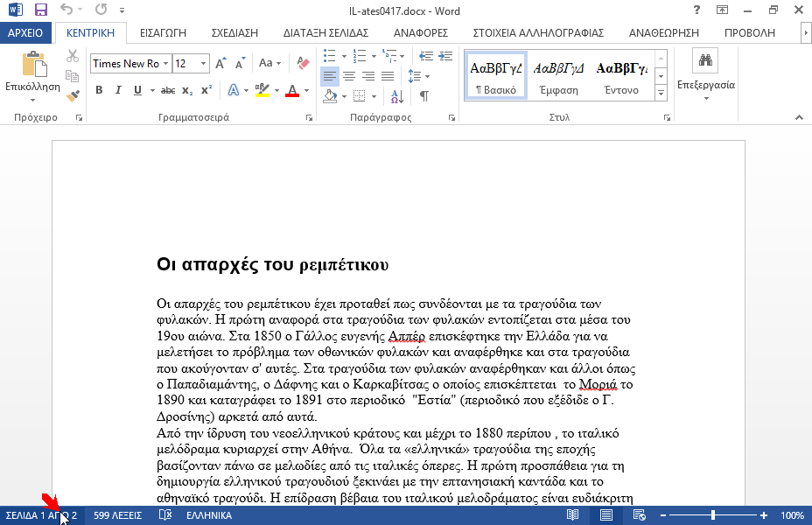812x525 pixels.
Task: Click the ΣΕΛΙΔΑ 1 ΑΠΟ 2 page indicator
Action: pos(41,515)
